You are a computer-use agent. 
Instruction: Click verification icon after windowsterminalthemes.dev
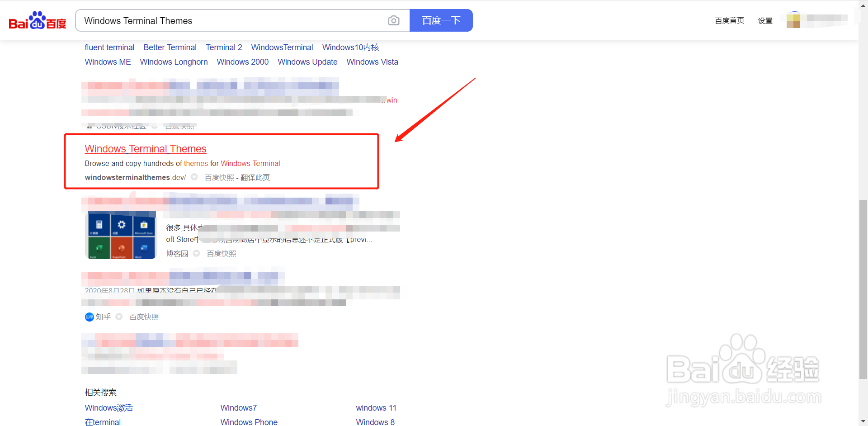click(x=194, y=177)
